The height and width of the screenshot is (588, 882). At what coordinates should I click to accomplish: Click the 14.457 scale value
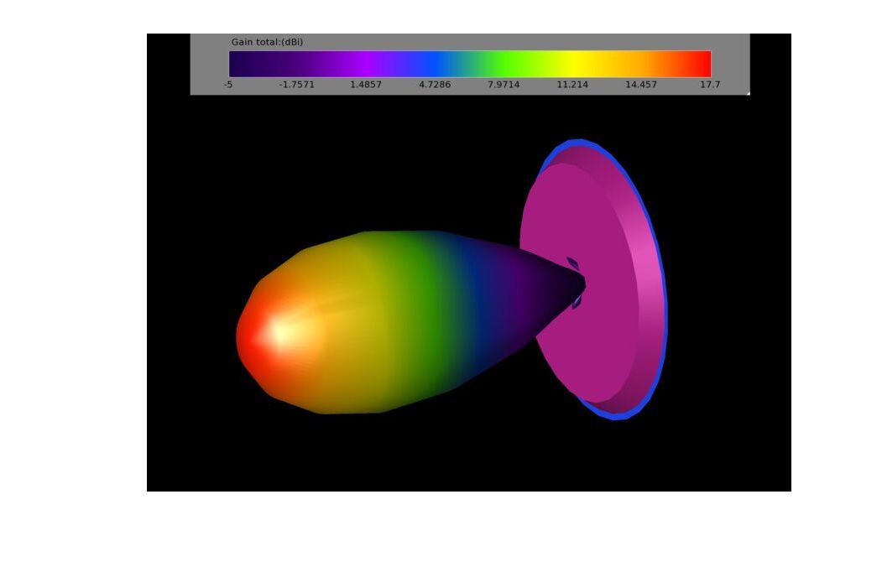641,85
